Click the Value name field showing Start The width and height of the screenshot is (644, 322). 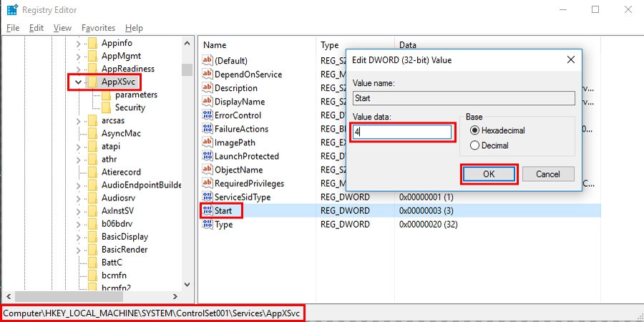click(464, 98)
